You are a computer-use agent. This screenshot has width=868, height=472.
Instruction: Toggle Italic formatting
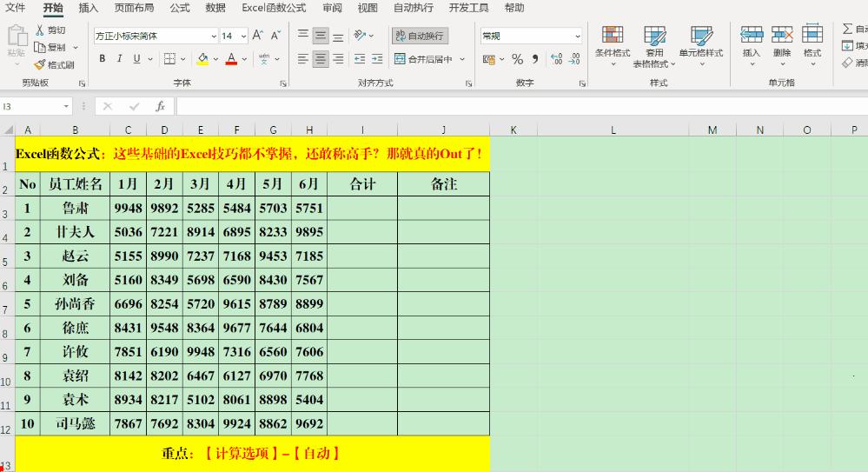119,59
